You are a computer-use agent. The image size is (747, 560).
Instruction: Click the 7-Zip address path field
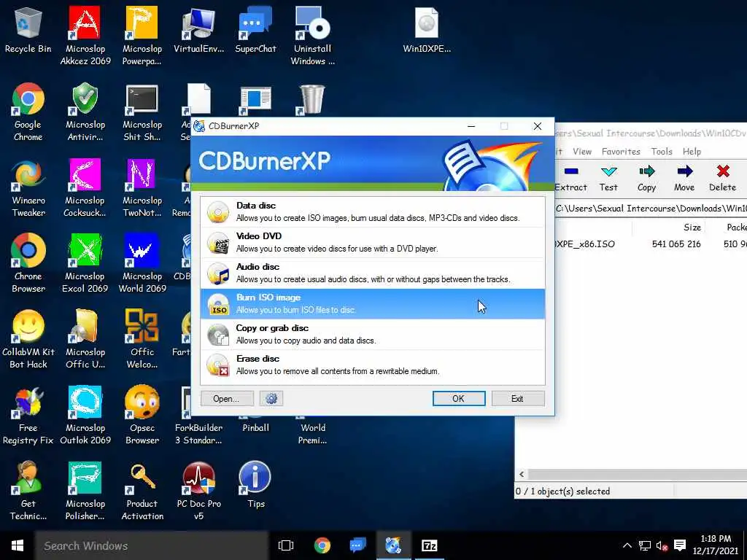[x=651, y=208]
